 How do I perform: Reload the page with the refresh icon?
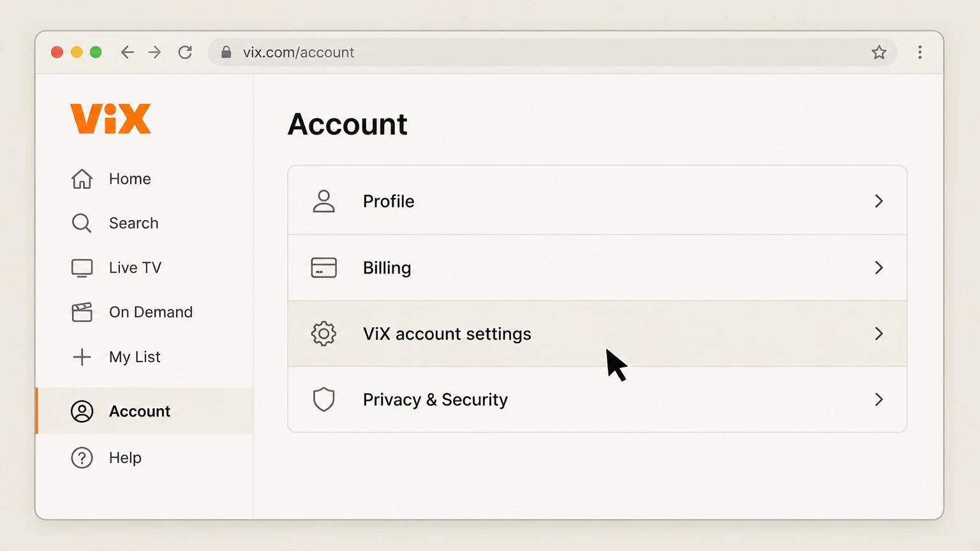(185, 52)
